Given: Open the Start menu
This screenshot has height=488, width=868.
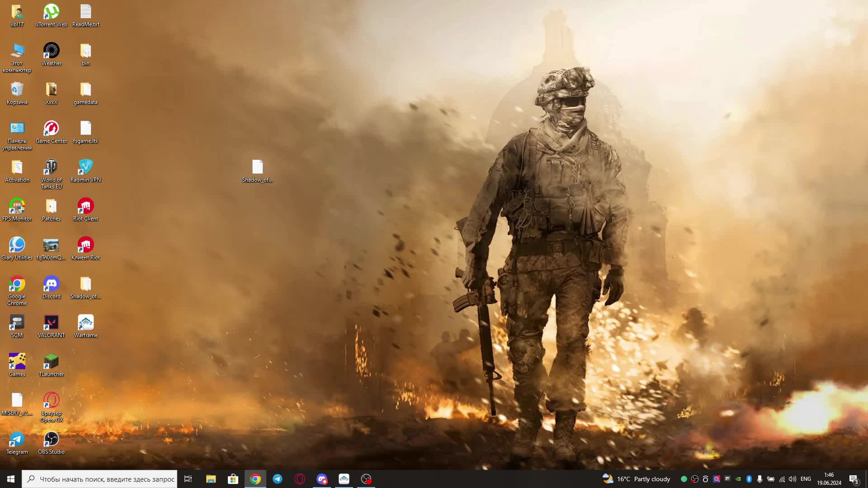Looking at the screenshot, I should click(x=11, y=479).
